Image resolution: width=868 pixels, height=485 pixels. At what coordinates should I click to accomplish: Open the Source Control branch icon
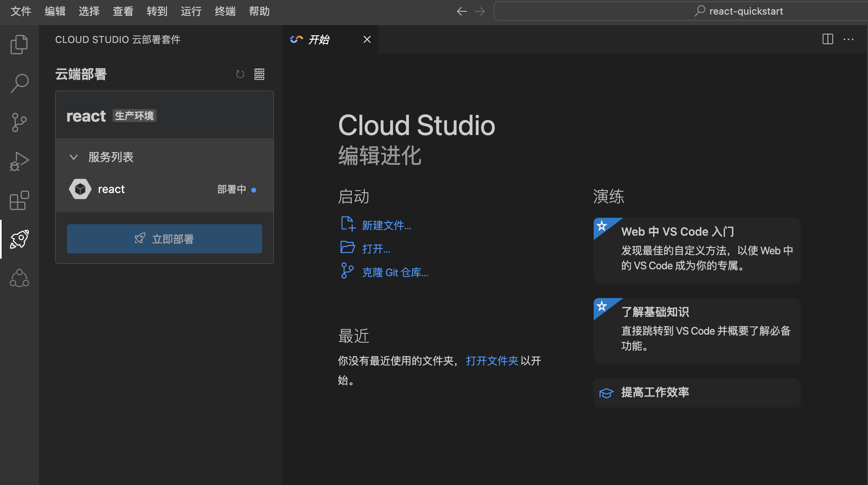19,122
